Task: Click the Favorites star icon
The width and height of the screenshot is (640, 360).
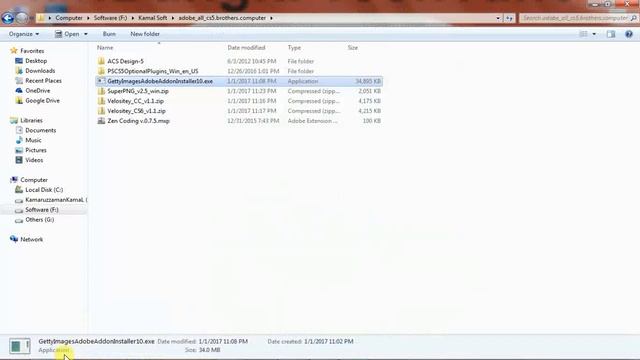Action: (x=14, y=51)
